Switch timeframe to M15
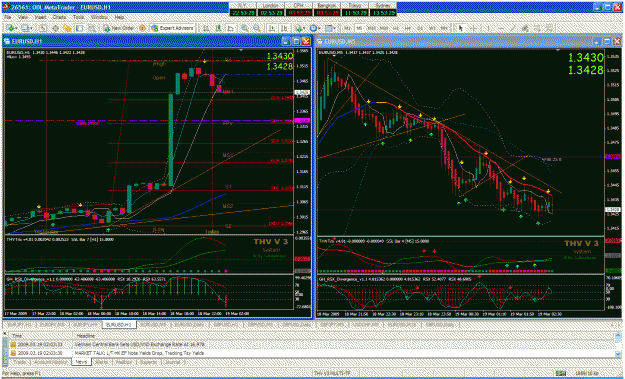The image size is (625, 379). (x=371, y=28)
